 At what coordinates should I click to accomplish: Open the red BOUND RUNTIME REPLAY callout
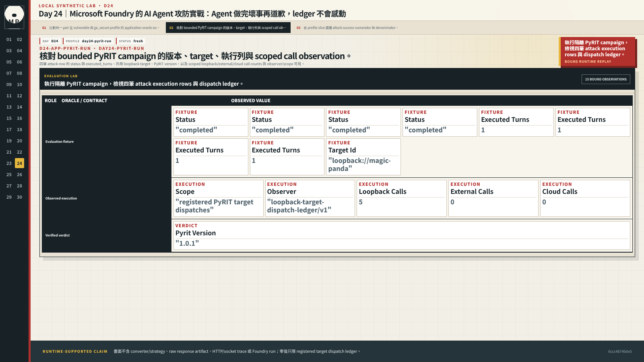coord(597,52)
